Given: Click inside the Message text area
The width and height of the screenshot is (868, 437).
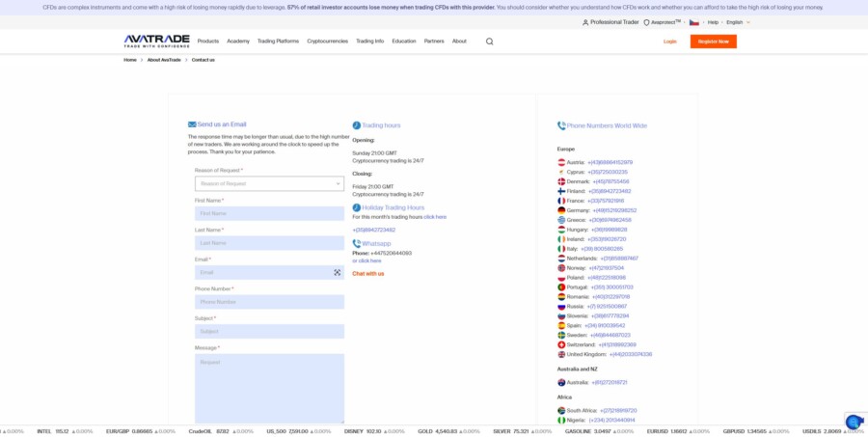Looking at the screenshot, I should (269, 389).
